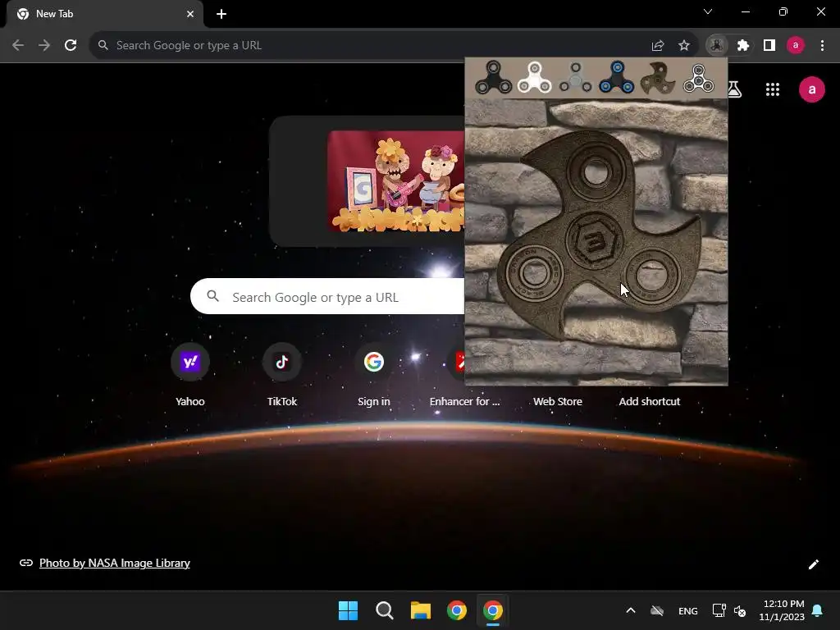The height and width of the screenshot is (630, 840).
Task: Customize this page with pencil icon
Action: click(x=813, y=564)
